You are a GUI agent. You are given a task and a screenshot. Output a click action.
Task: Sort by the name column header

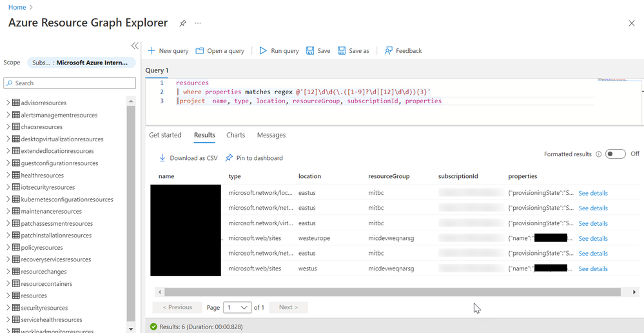click(166, 176)
